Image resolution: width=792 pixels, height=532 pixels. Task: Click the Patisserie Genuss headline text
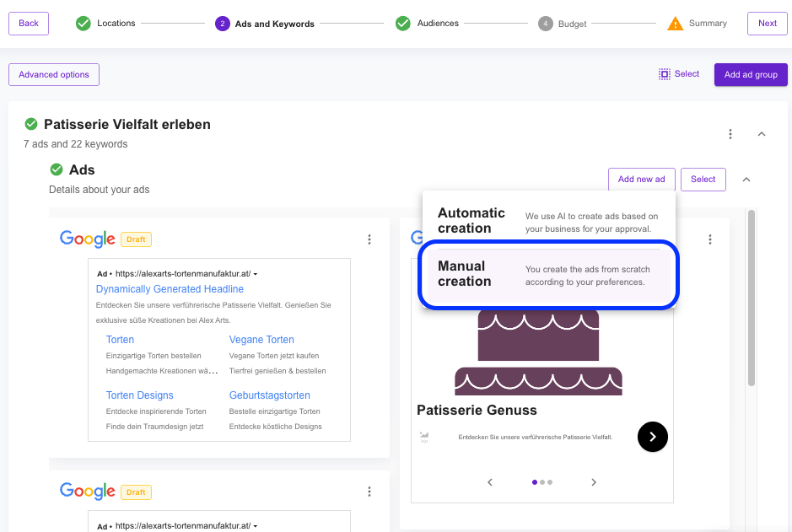[477, 410]
